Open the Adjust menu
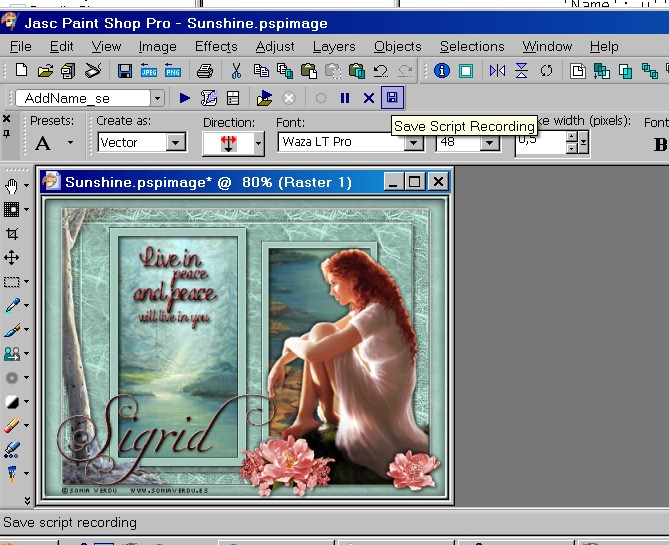 [275, 47]
